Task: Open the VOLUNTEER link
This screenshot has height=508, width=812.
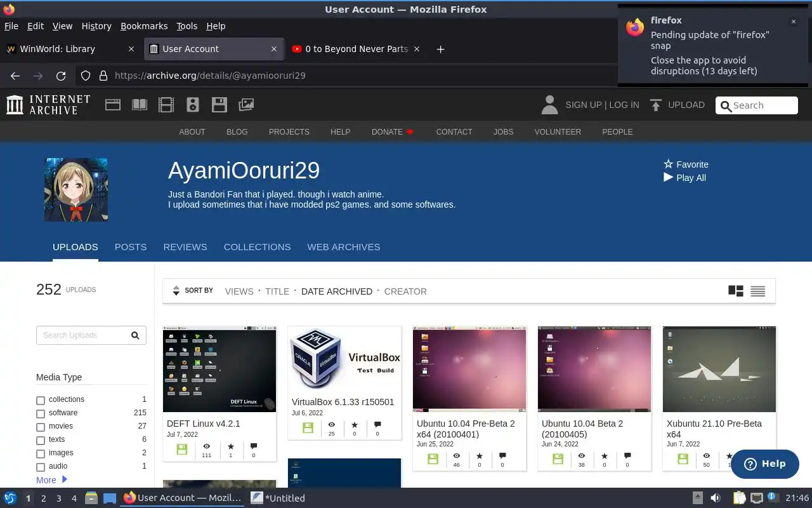Action: (558, 132)
